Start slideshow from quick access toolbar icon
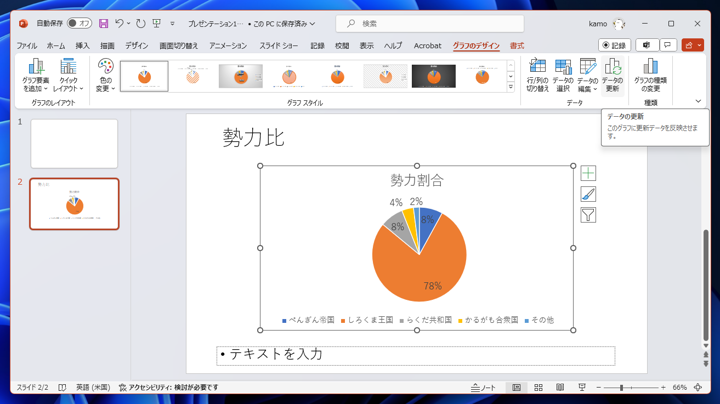Screen dimensions: 720x404 click(157, 23)
